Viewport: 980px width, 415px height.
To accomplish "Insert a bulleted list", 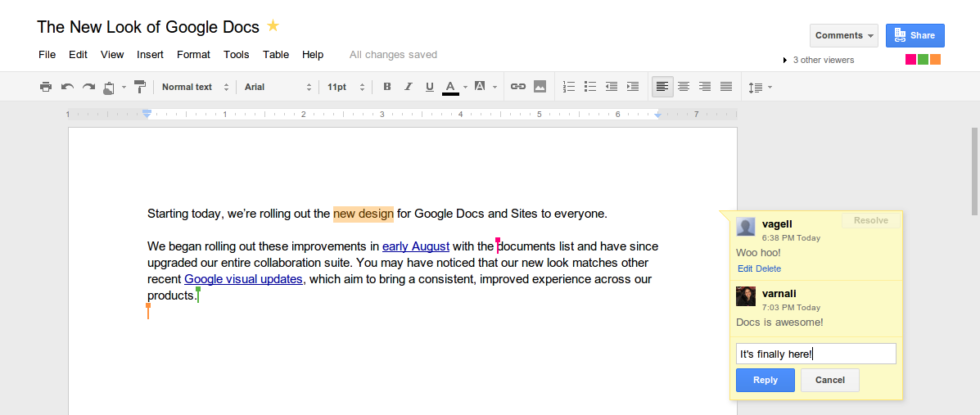I will click(x=590, y=87).
